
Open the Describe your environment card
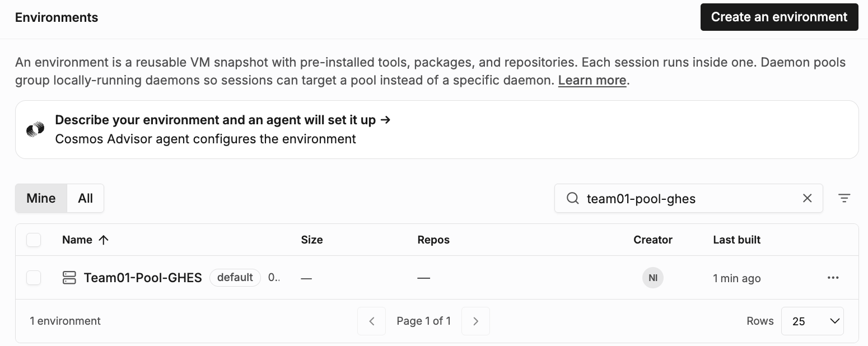437,129
